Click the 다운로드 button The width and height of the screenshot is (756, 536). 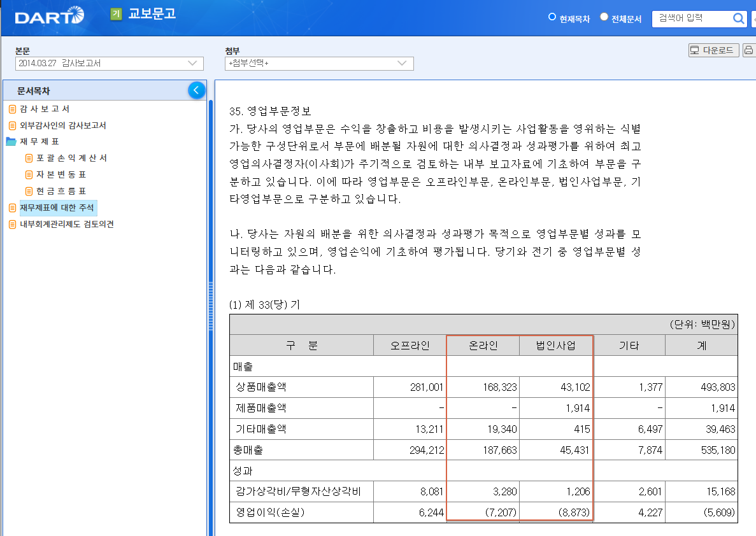[x=713, y=50]
